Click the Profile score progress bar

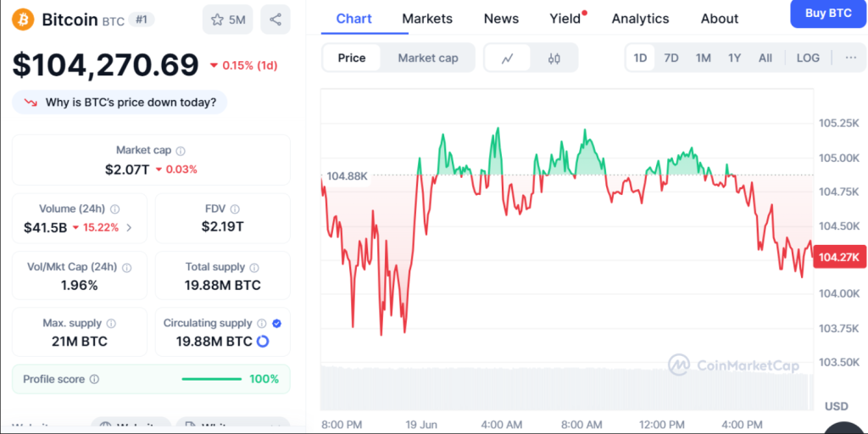(x=211, y=379)
